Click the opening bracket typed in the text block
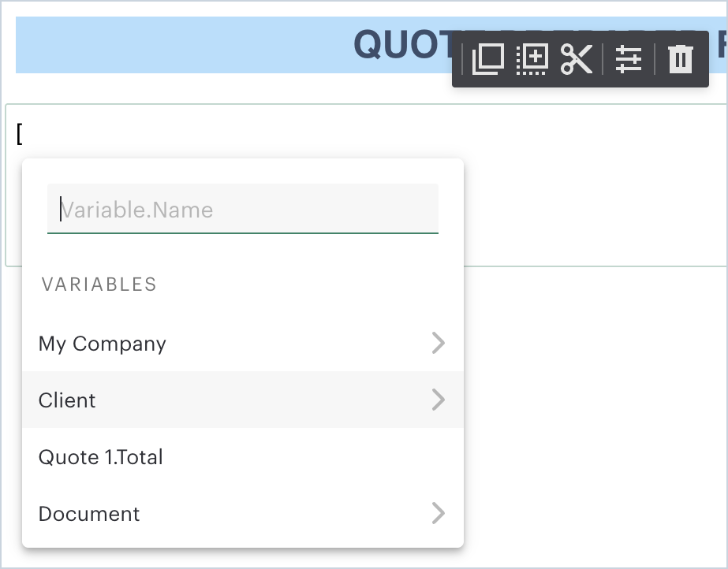The width and height of the screenshot is (728, 569). [x=20, y=134]
